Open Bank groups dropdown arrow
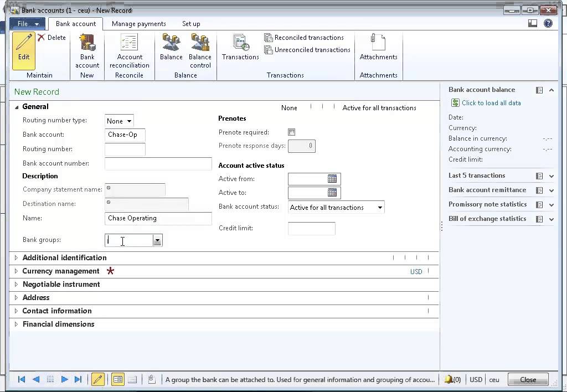 (x=157, y=240)
